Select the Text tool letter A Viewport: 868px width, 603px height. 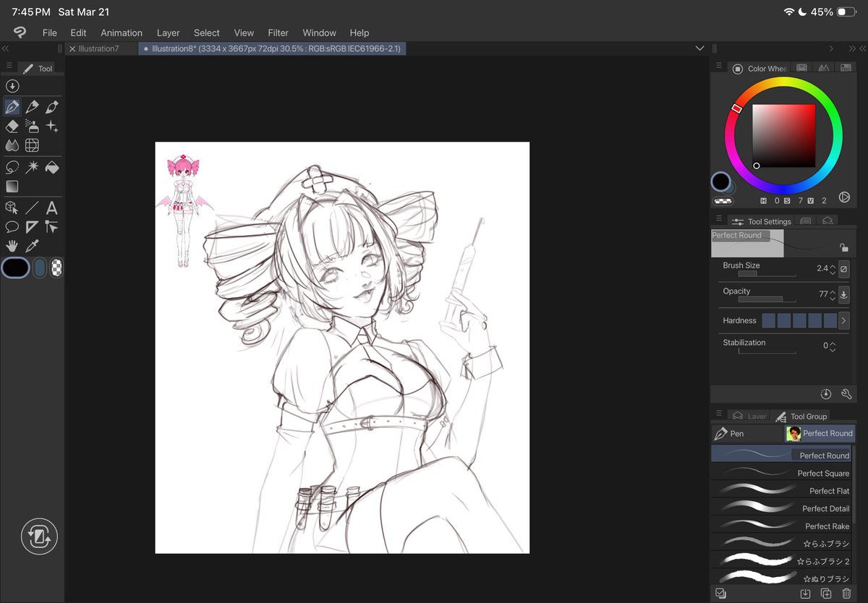click(x=52, y=208)
